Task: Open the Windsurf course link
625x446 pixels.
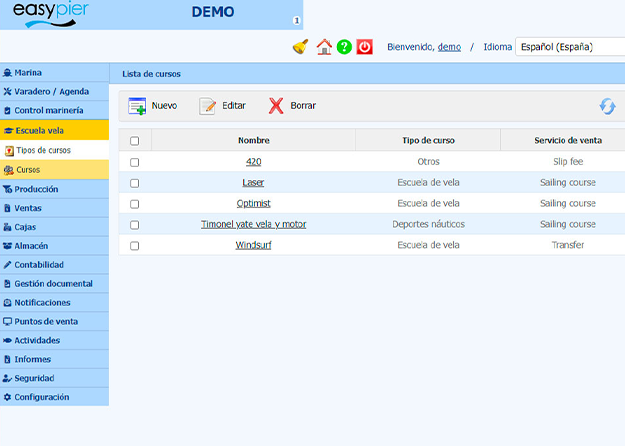Action: (x=254, y=245)
